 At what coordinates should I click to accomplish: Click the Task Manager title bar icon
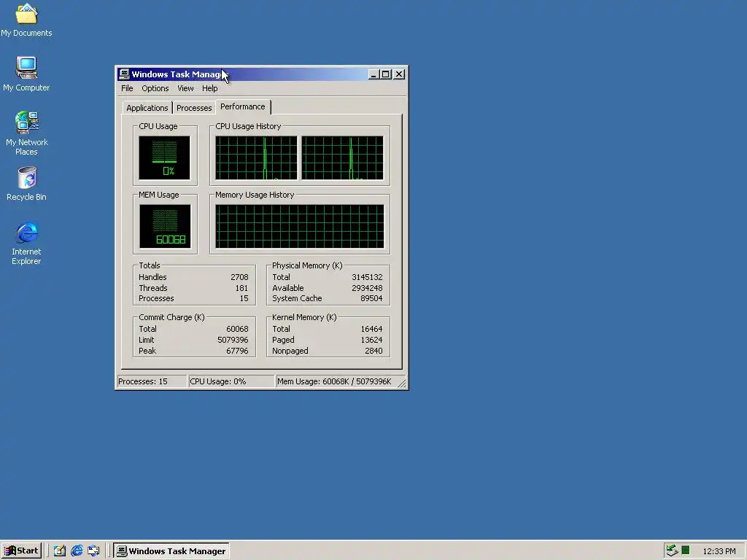[124, 74]
